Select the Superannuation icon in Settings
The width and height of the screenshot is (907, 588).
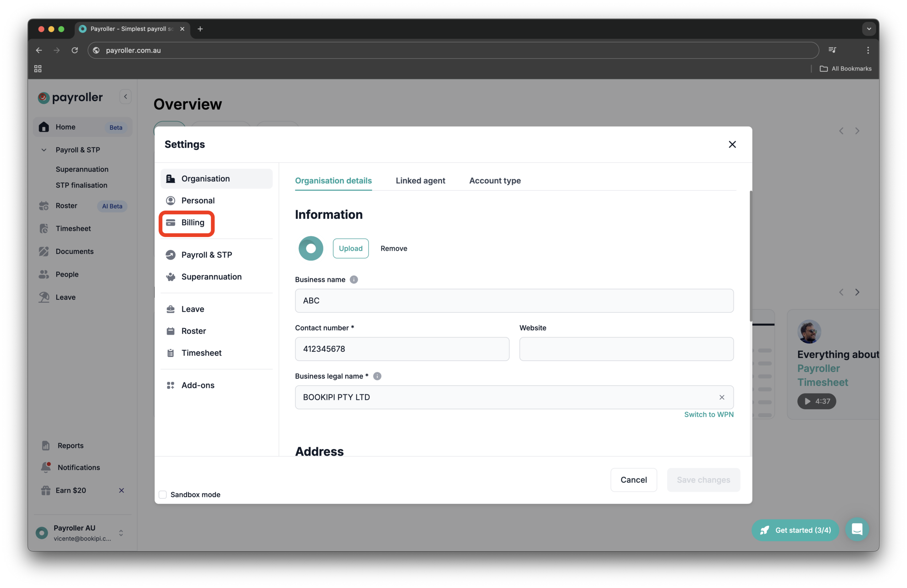tap(170, 277)
